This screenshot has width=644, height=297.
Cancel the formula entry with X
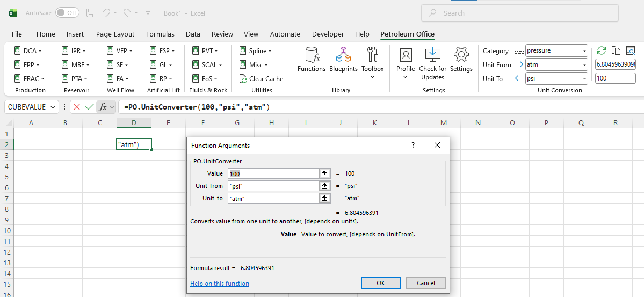click(x=76, y=107)
